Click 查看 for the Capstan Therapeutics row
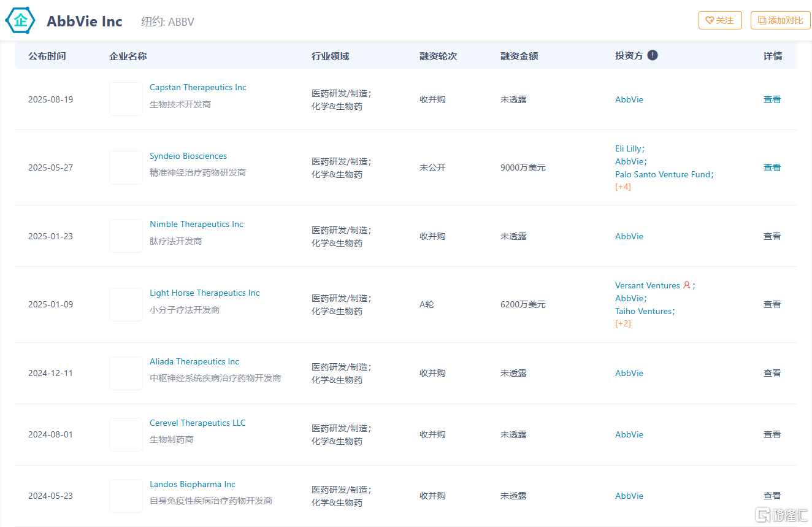Screen dimensions: 812x527 772,99
